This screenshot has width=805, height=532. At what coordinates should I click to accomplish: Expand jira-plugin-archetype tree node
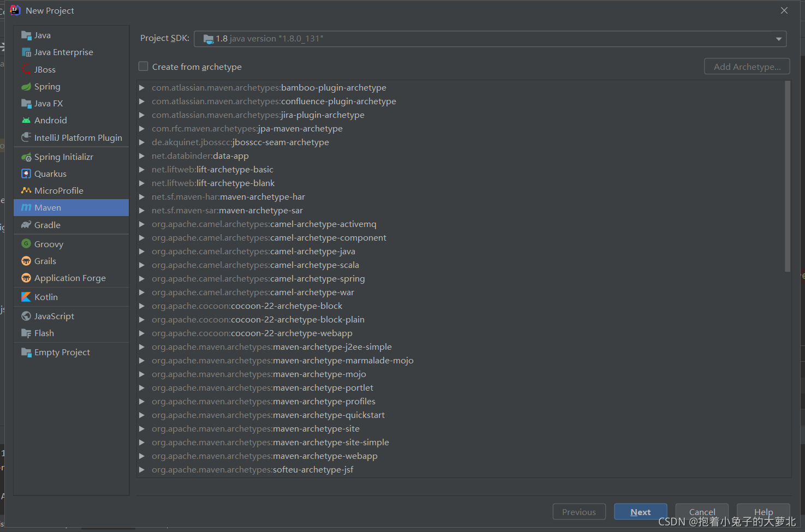click(x=142, y=115)
